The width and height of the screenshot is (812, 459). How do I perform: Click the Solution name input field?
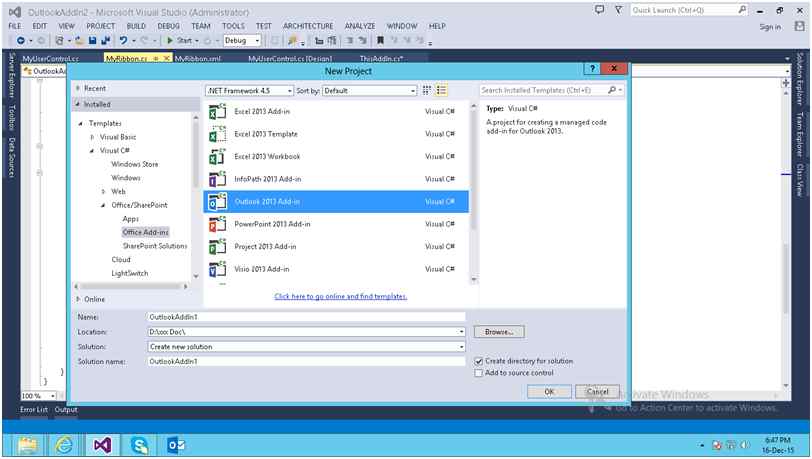pyautogui.click(x=306, y=361)
